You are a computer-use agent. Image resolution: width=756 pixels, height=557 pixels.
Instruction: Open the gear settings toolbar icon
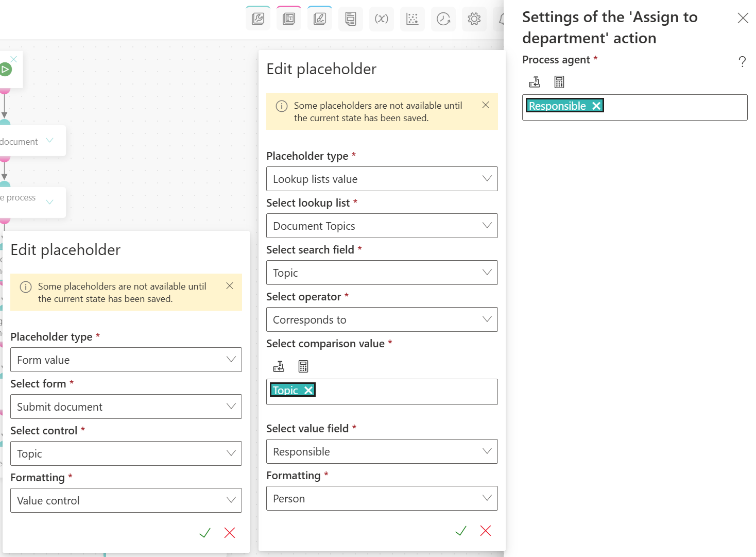pos(474,19)
